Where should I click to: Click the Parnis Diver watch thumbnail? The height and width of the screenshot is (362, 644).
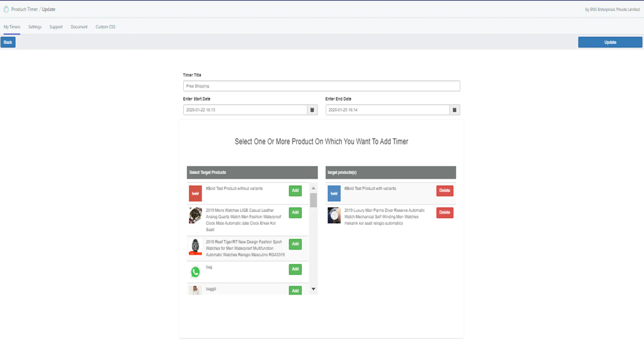pos(334,215)
